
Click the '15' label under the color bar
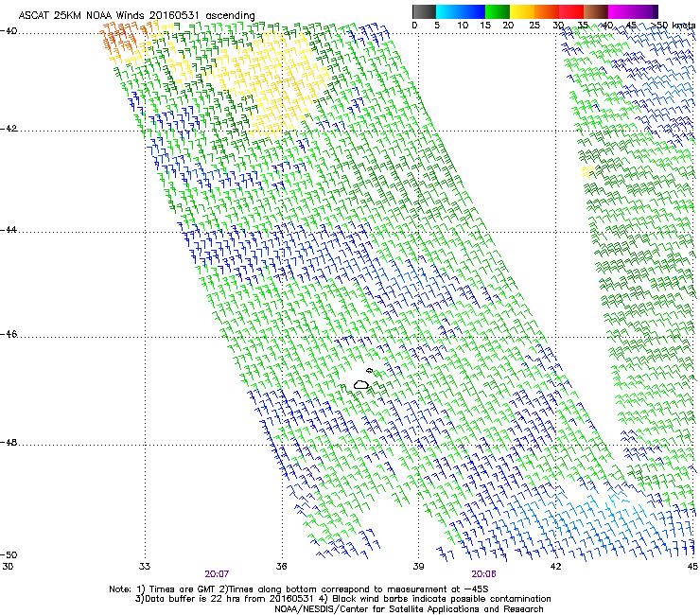coord(485,26)
